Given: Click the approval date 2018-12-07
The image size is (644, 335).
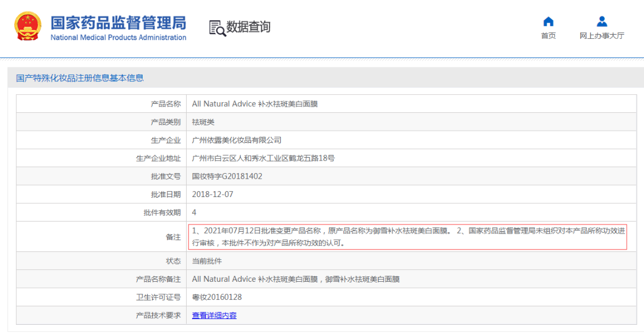Looking at the screenshot, I should (213, 194).
